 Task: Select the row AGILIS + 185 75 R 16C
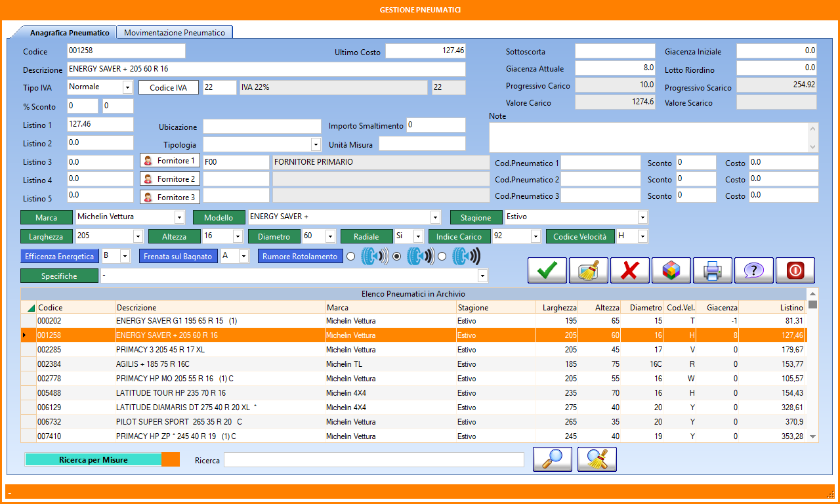click(x=413, y=364)
